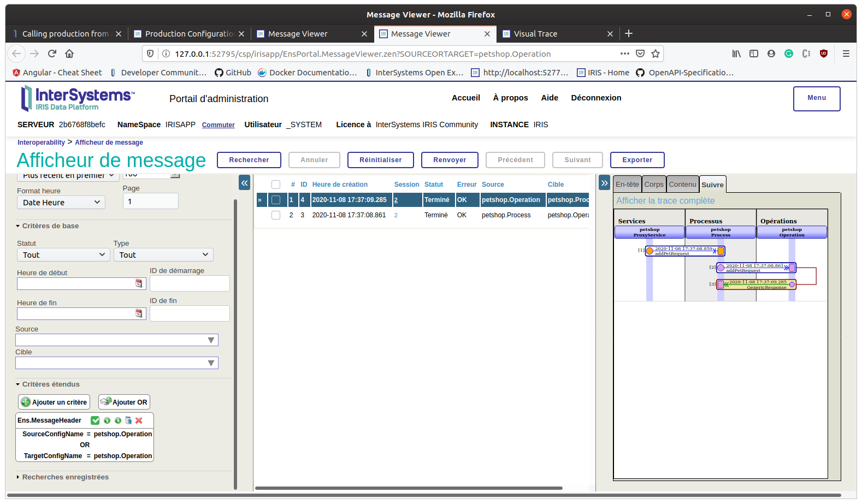The image size is (862, 504).
Task: Click the InterSystems IRIS Data Platform logo
Action: tap(77, 98)
